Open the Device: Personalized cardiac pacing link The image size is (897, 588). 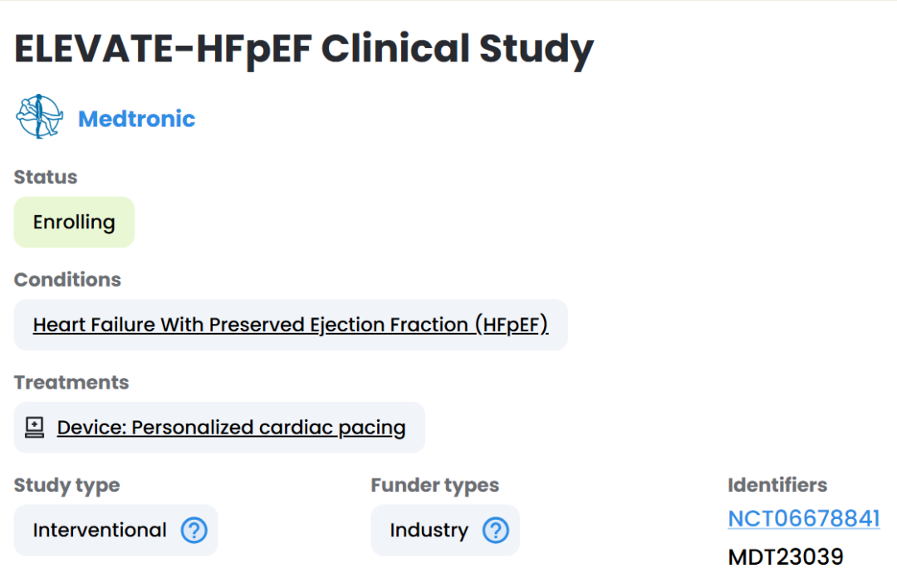coord(231,428)
